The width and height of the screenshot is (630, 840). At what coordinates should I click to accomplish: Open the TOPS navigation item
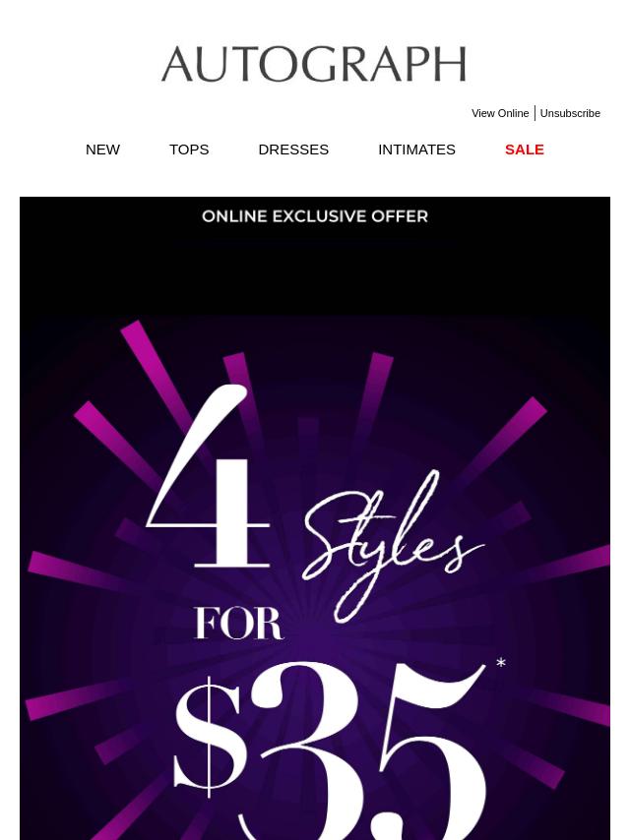coord(189,150)
